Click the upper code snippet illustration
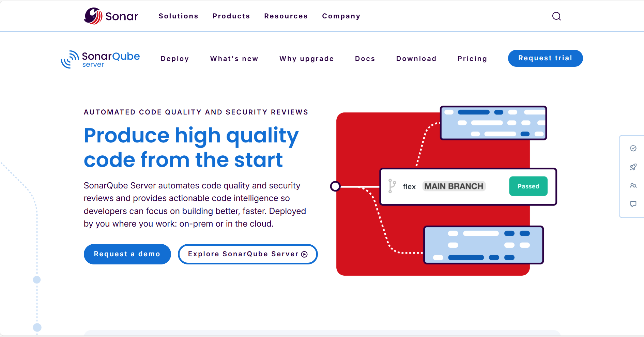 [493, 123]
